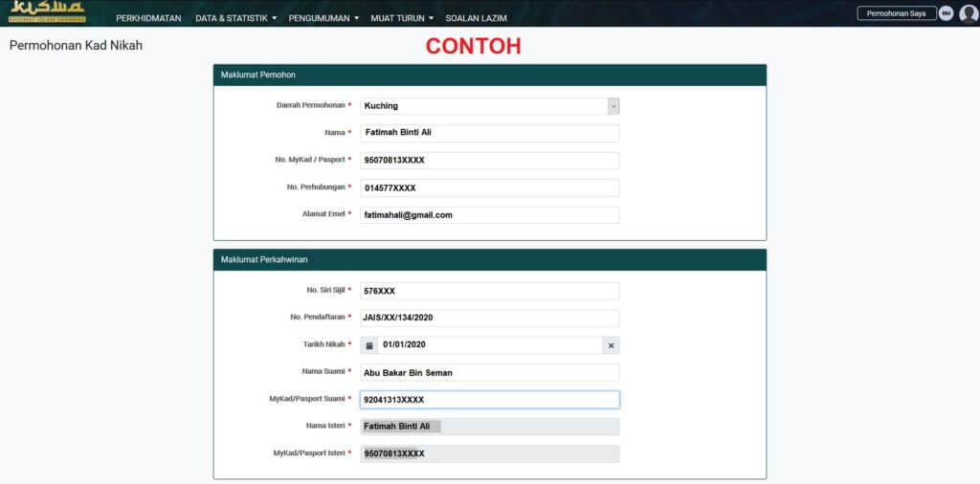Clear the Tarikh Nikah date with X
This screenshot has height=484, width=980.
click(x=612, y=345)
